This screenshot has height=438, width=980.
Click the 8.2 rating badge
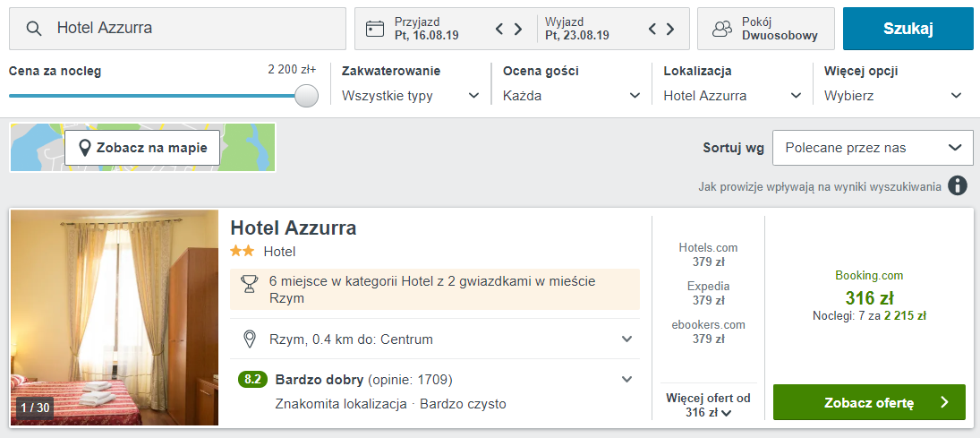point(252,379)
